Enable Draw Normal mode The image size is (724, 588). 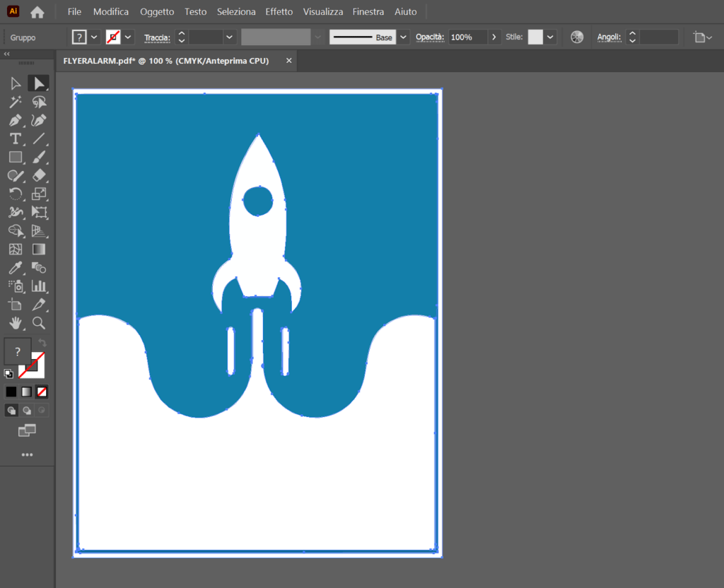(11, 410)
